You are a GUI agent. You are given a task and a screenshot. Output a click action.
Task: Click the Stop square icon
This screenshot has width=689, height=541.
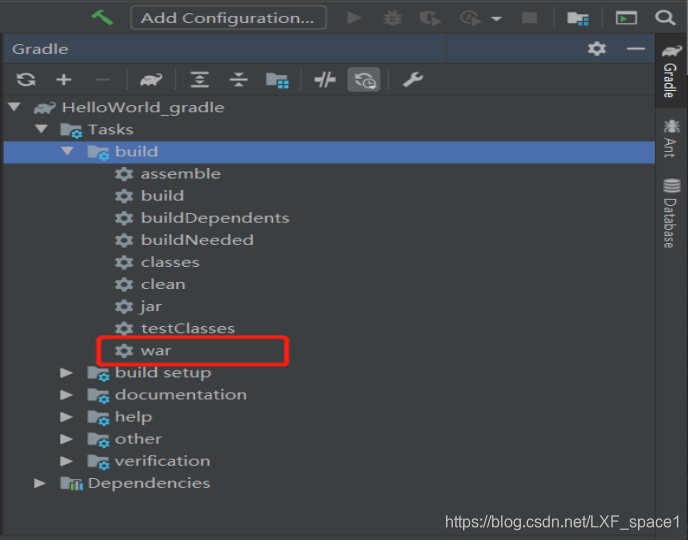click(x=529, y=18)
